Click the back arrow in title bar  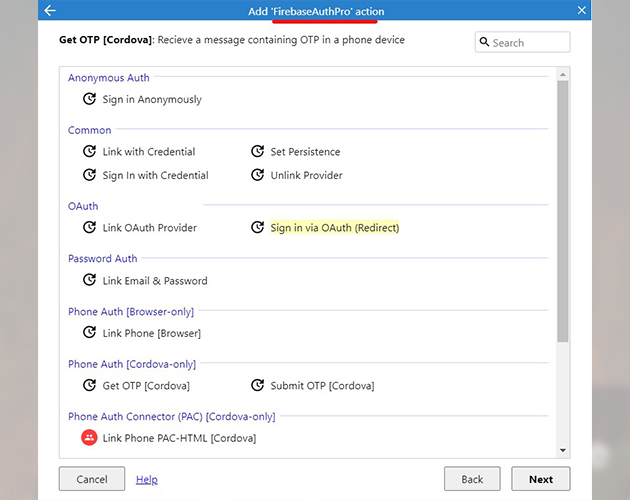coord(50,11)
